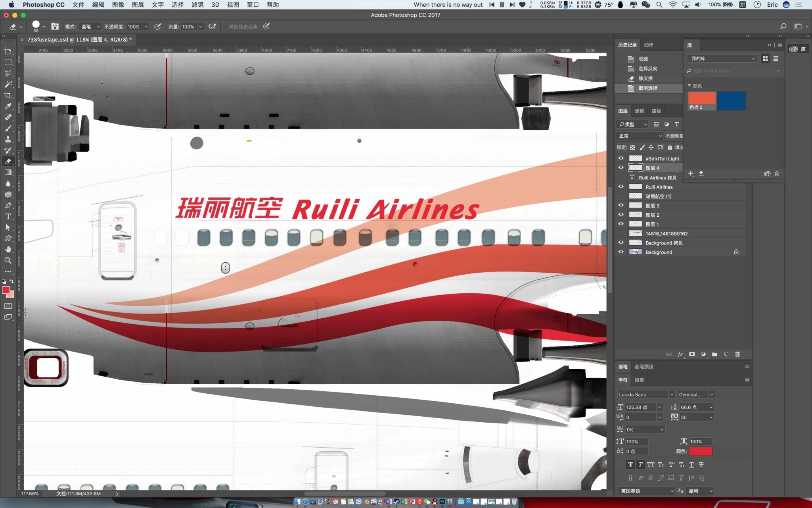Select the Crop tool

[8, 95]
